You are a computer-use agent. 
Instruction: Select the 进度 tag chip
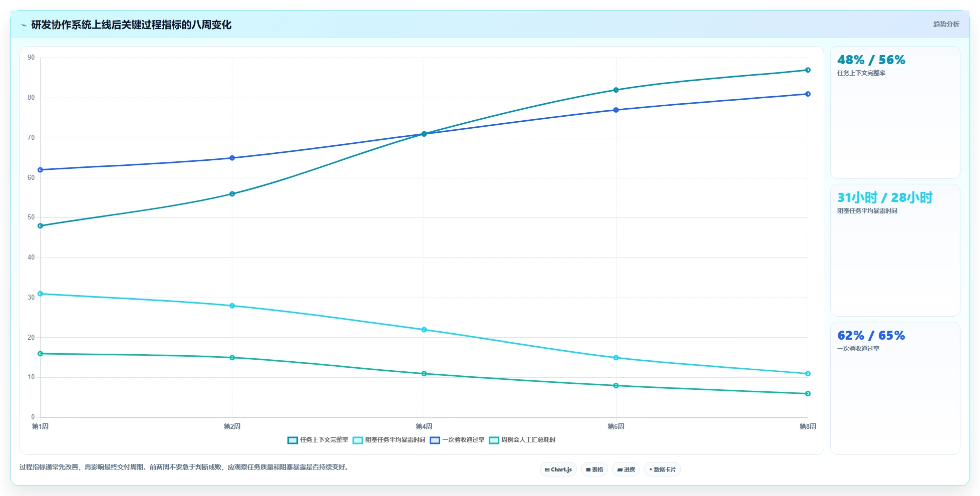(x=626, y=469)
